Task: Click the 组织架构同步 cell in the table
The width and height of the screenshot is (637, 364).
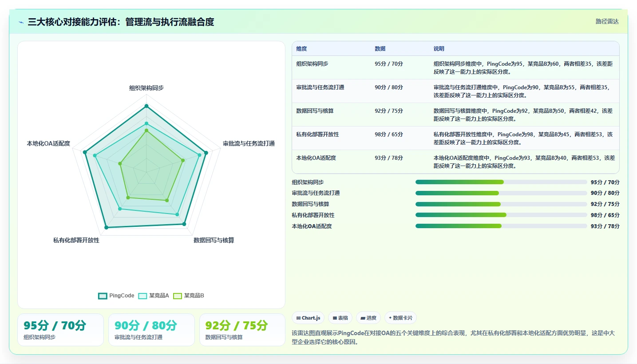Action: click(x=312, y=63)
